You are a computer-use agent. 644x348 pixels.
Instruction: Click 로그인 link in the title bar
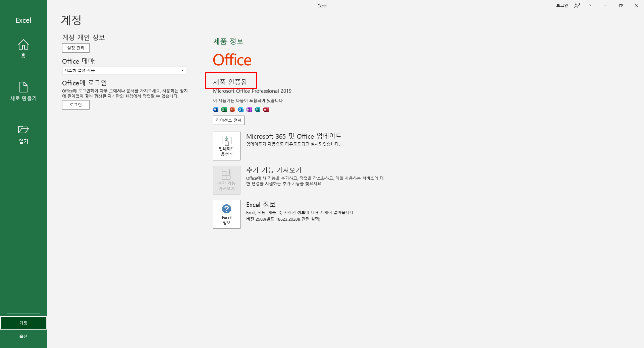click(x=562, y=5)
